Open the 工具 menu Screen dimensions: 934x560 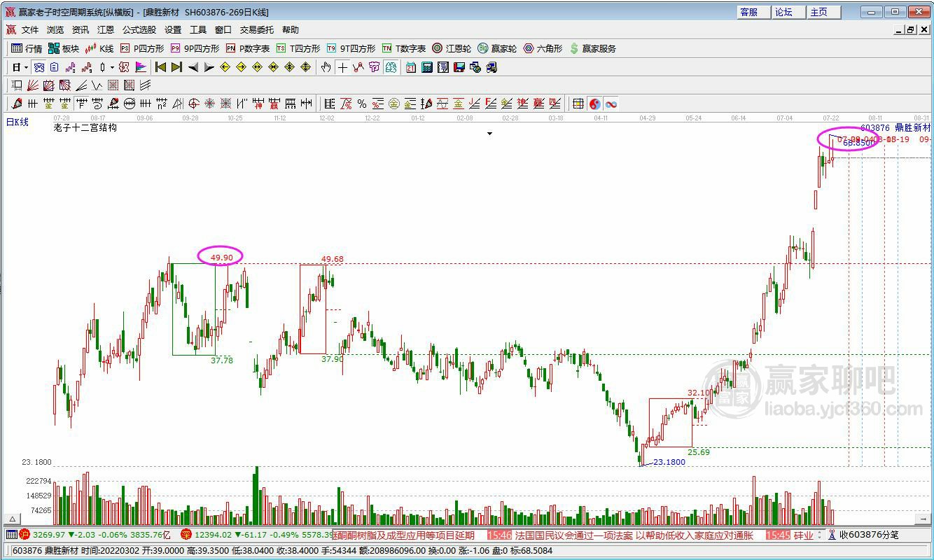[x=198, y=30]
